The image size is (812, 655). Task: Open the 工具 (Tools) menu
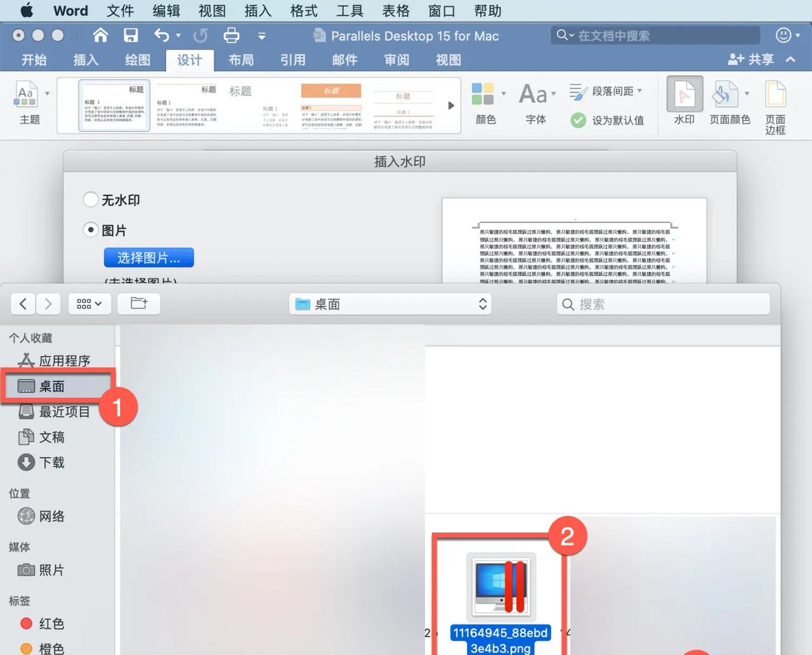tap(349, 11)
